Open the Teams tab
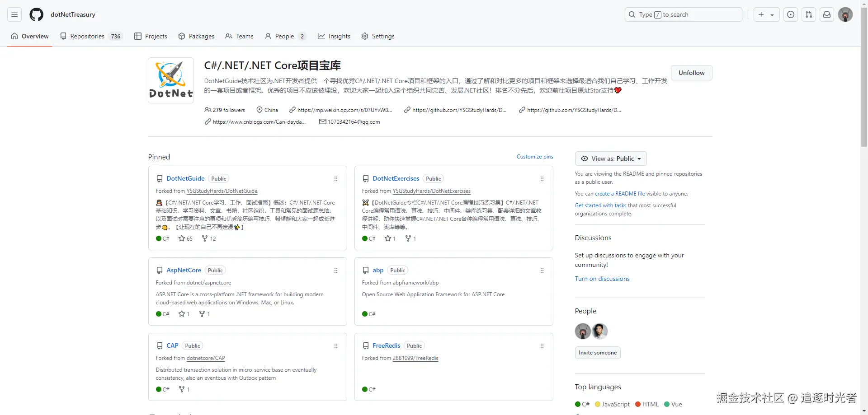Image resolution: width=868 pixels, height=415 pixels. [x=239, y=36]
